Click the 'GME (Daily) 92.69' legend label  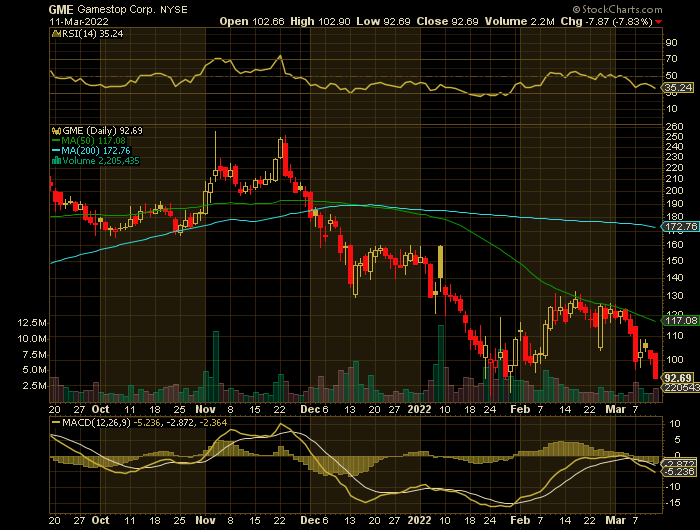(x=103, y=131)
